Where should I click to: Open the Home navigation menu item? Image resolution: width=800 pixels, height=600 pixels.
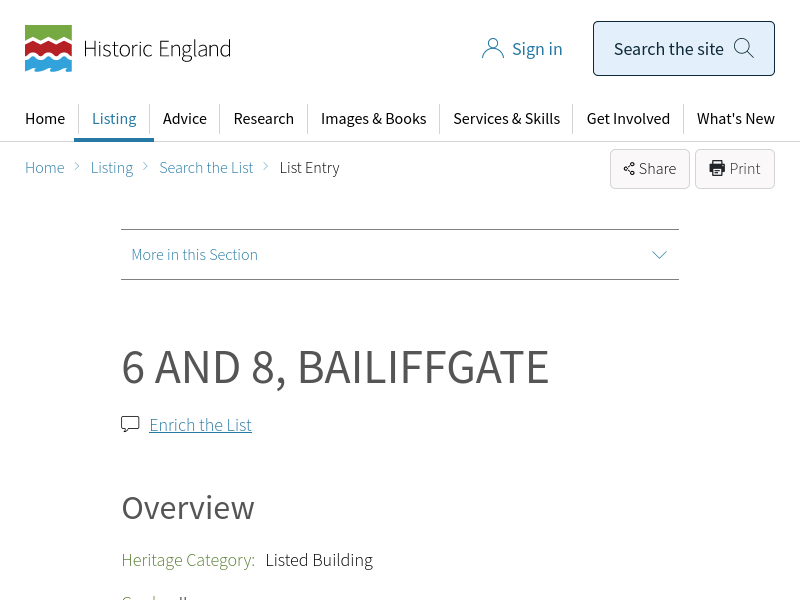click(x=45, y=119)
